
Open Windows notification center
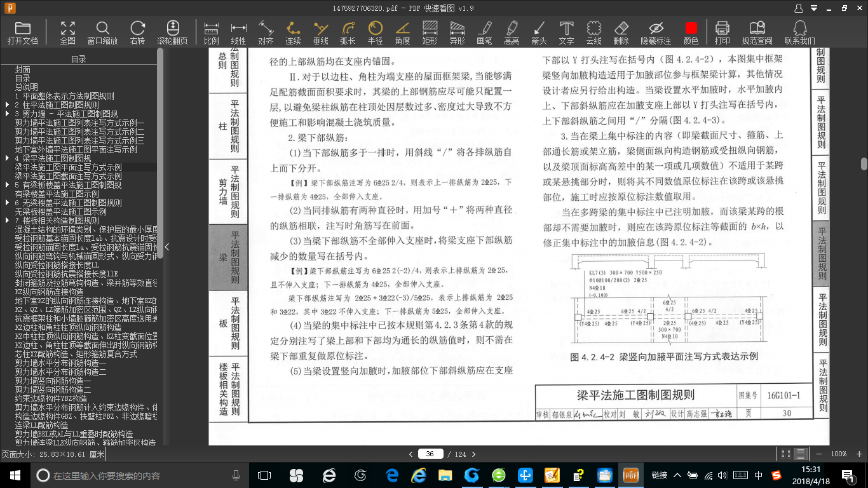(848, 475)
